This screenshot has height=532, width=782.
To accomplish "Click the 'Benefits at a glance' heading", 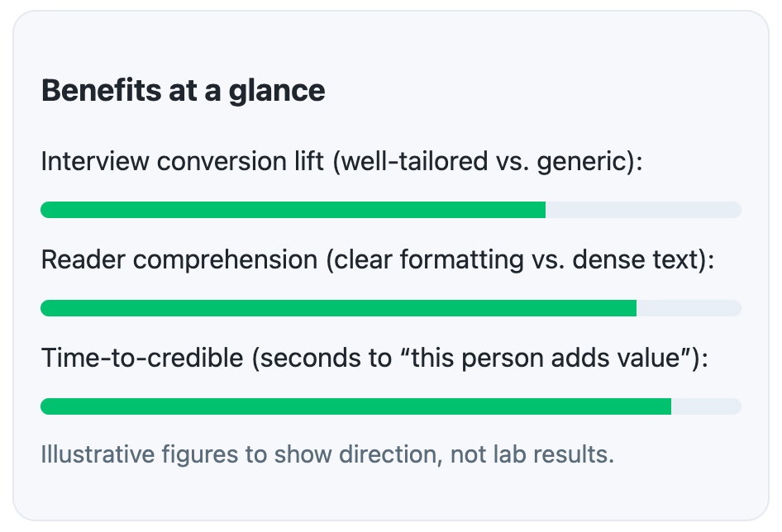I will (x=183, y=91).
